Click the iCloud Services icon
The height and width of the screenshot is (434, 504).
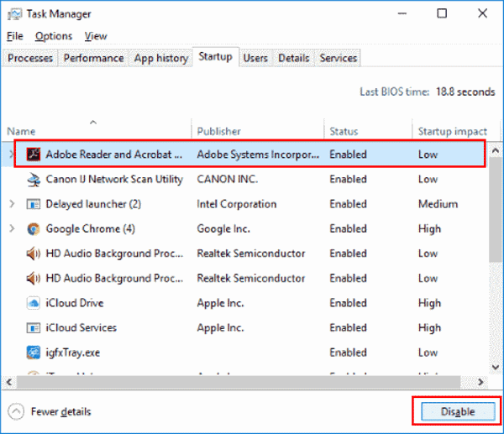pyautogui.click(x=33, y=327)
